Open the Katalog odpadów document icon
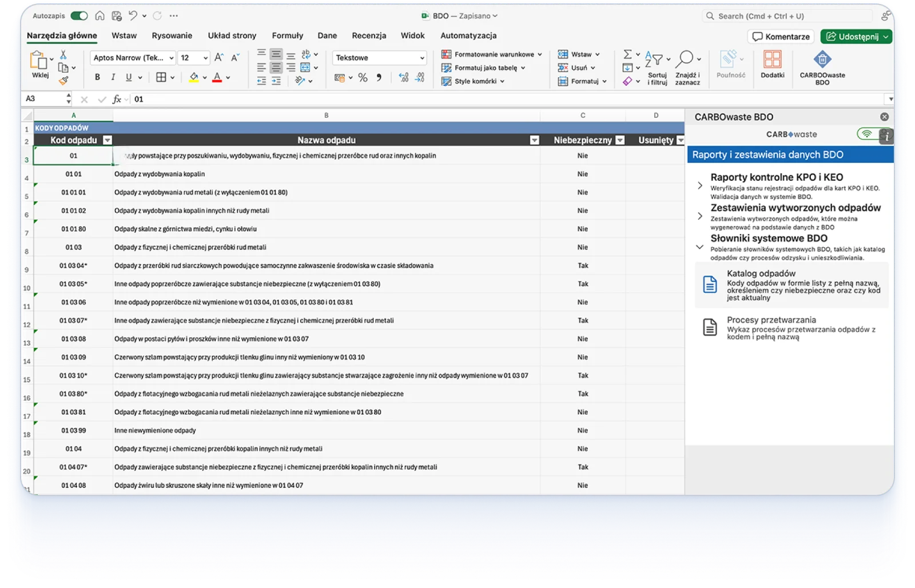 710,284
